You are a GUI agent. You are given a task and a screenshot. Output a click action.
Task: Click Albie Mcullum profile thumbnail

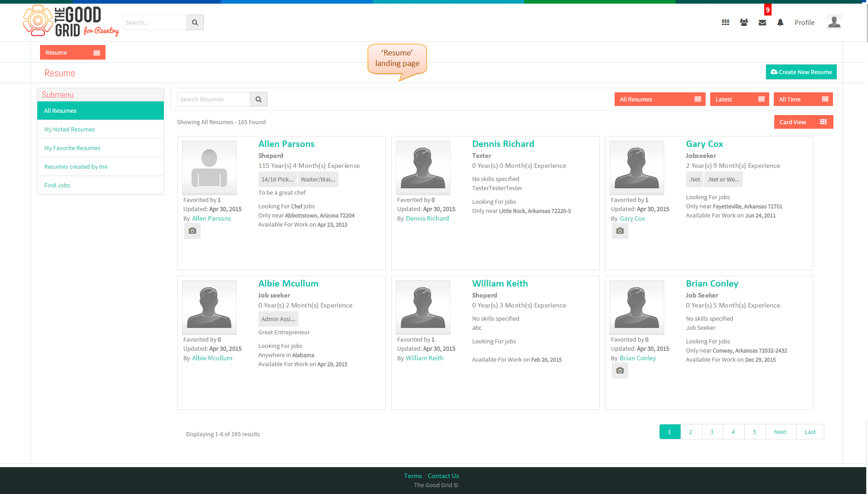209,307
